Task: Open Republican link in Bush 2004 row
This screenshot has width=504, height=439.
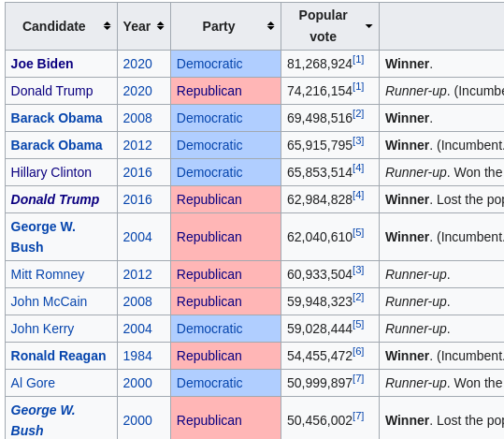Action: 209,237
